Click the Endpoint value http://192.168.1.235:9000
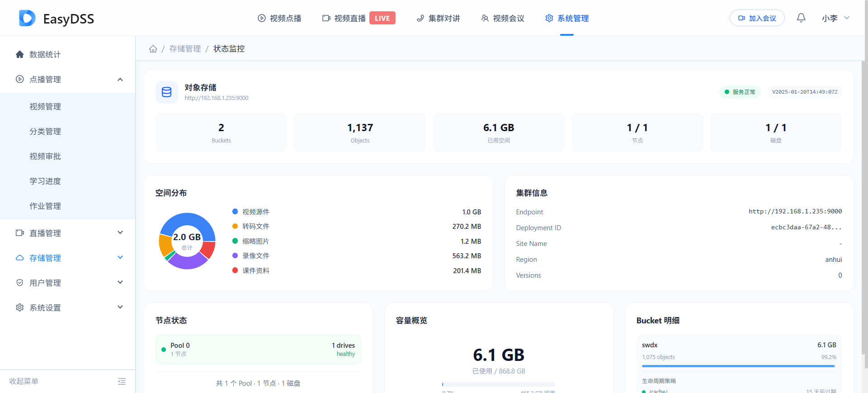This screenshot has height=393, width=868. [x=795, y=211]
